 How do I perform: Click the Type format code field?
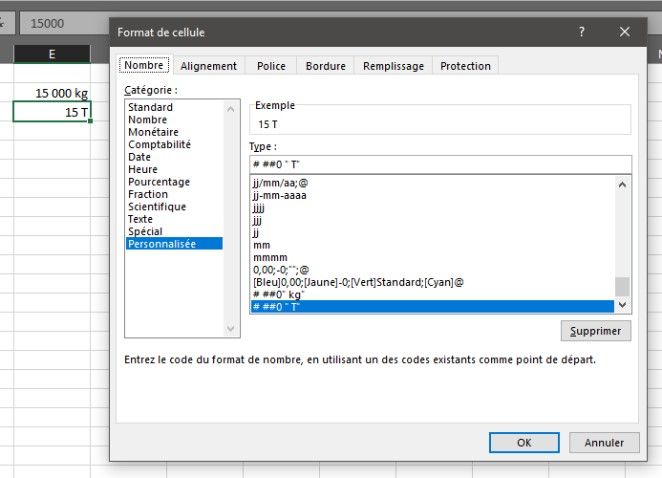pyautogui.click(x=440, y=165)
